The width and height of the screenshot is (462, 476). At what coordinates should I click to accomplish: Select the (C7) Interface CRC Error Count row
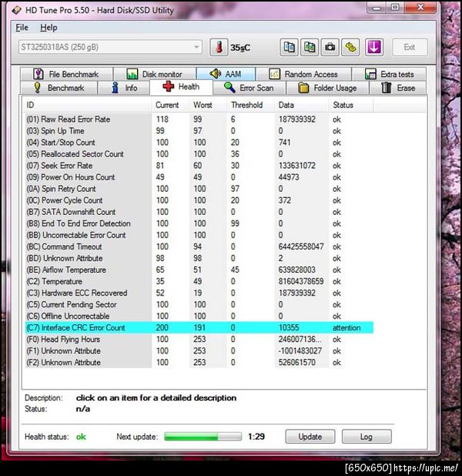[199, 327]
